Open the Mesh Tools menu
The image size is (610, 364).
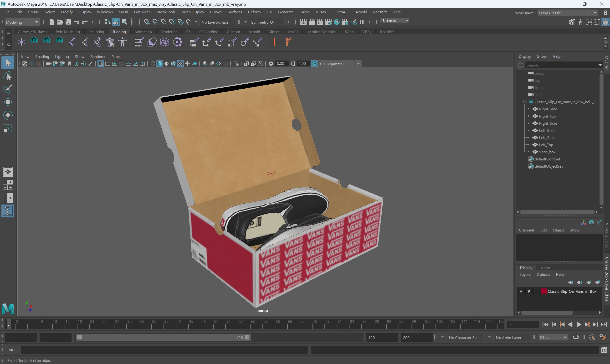[x=166, y=12]
